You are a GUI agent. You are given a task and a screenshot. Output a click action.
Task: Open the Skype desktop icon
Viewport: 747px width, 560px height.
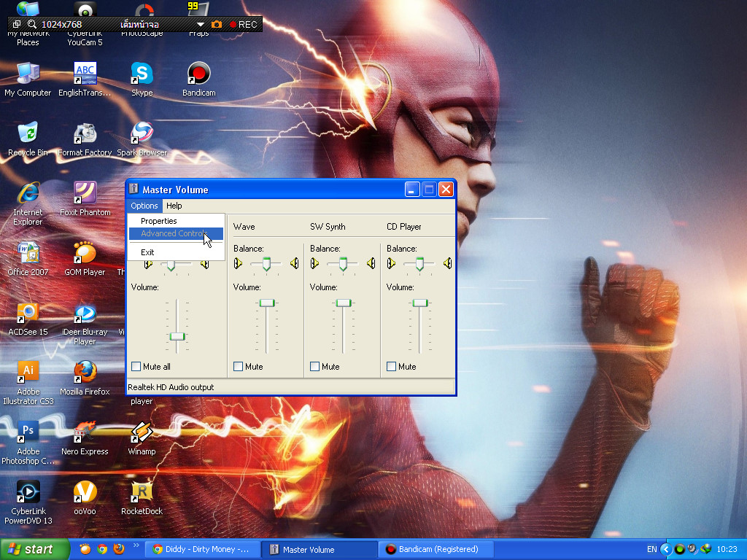pos(142,74)
